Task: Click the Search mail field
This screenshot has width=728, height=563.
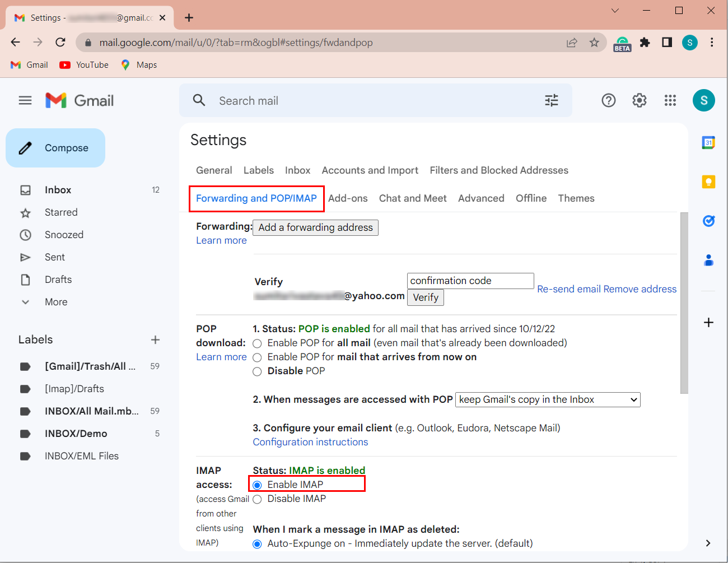Action: pyautogui.click(x=376, y=101)
